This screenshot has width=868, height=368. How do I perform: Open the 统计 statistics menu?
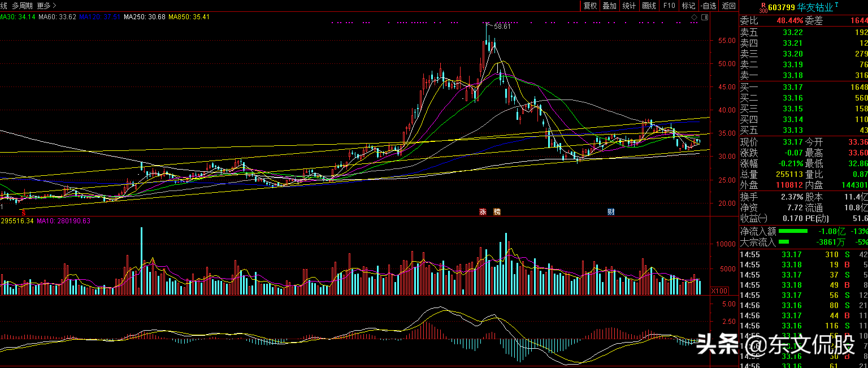click(628, 6)
